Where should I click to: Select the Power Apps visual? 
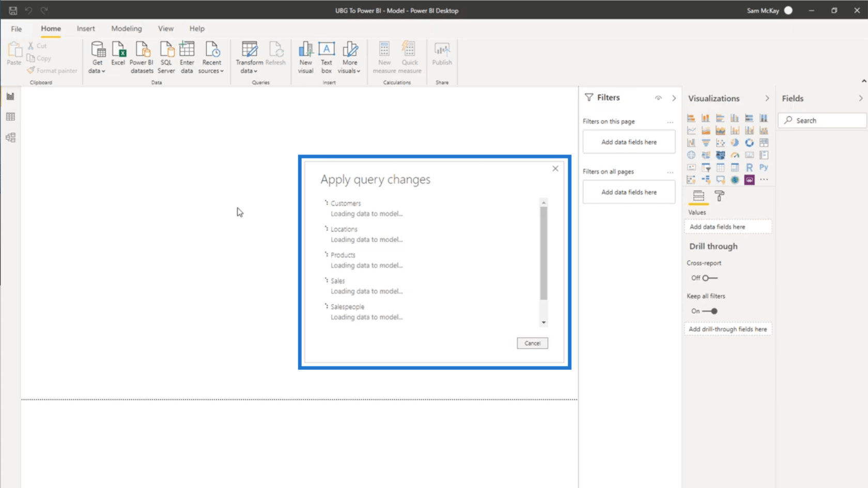point(749,180)
